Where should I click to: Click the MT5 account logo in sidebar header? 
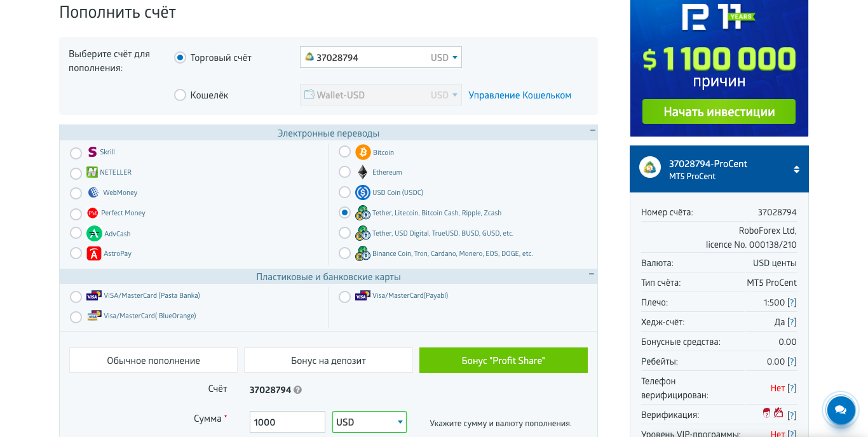pyautogui.click(x=650, y=168)
